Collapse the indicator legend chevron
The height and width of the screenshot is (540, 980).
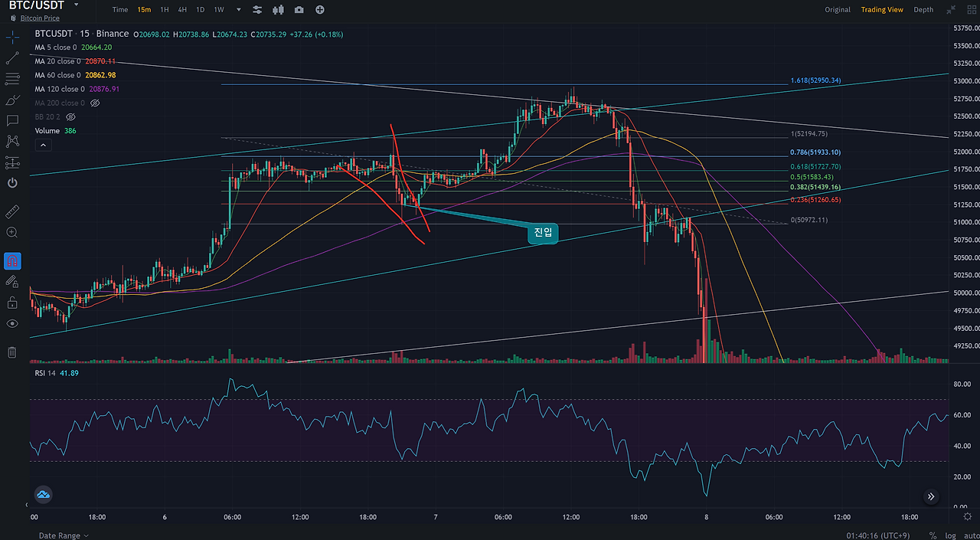(44, 145)
